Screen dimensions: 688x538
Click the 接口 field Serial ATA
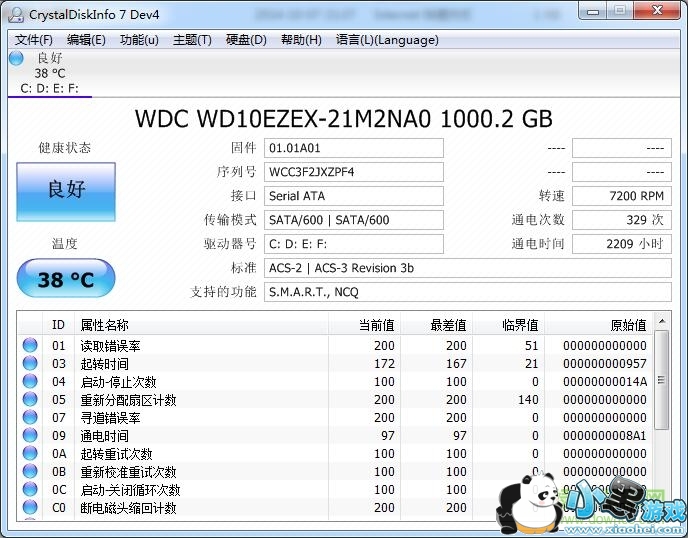354,196
